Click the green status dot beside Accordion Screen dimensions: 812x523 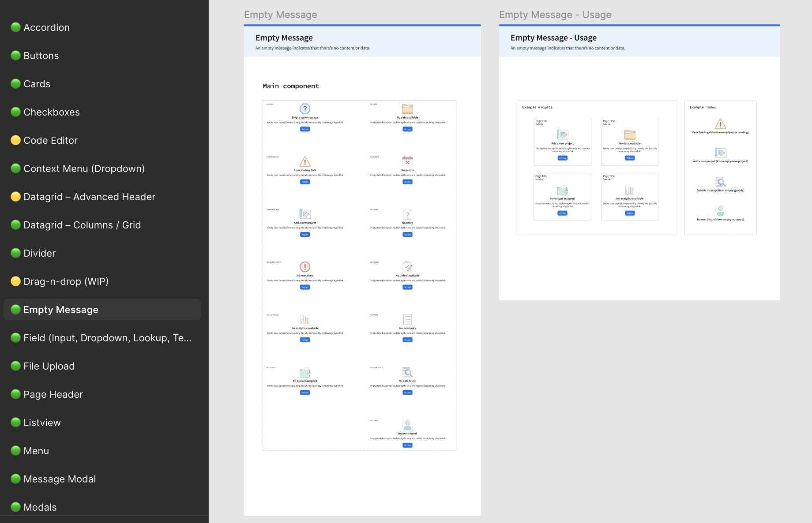tap(15, 27)
